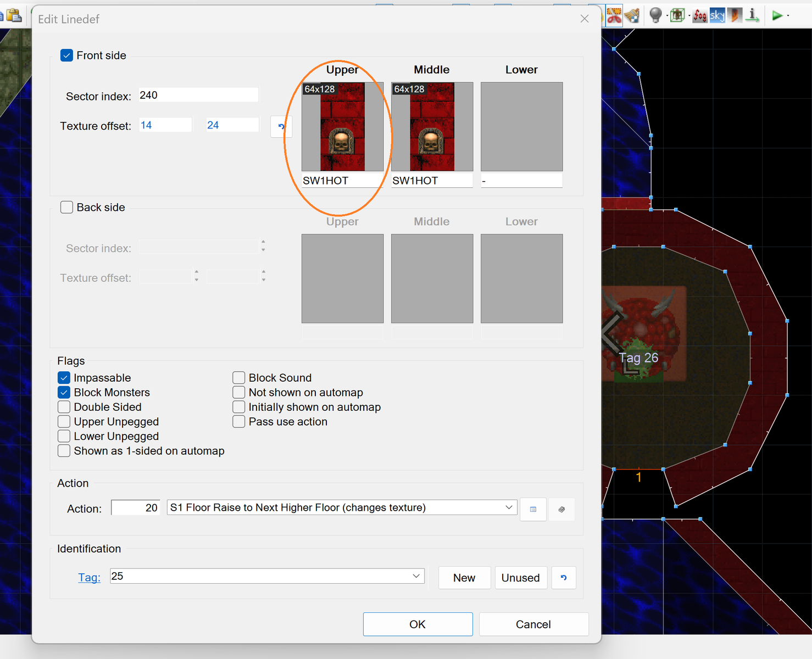The width and height of the screenshot is (812, 659).
Task: Click the Browse Action icon beside Action dropdown
Action: point(533,509)
